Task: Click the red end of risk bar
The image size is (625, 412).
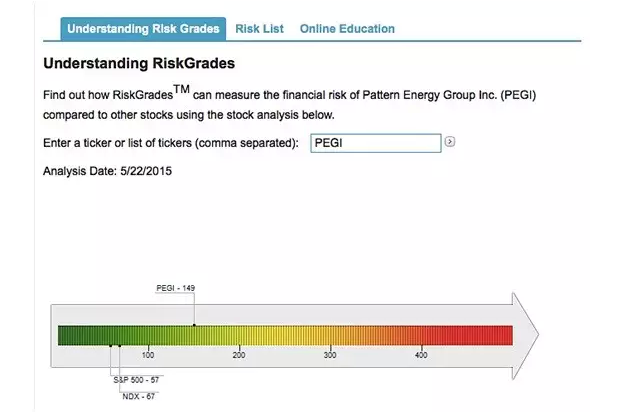Action: point(500,335)
